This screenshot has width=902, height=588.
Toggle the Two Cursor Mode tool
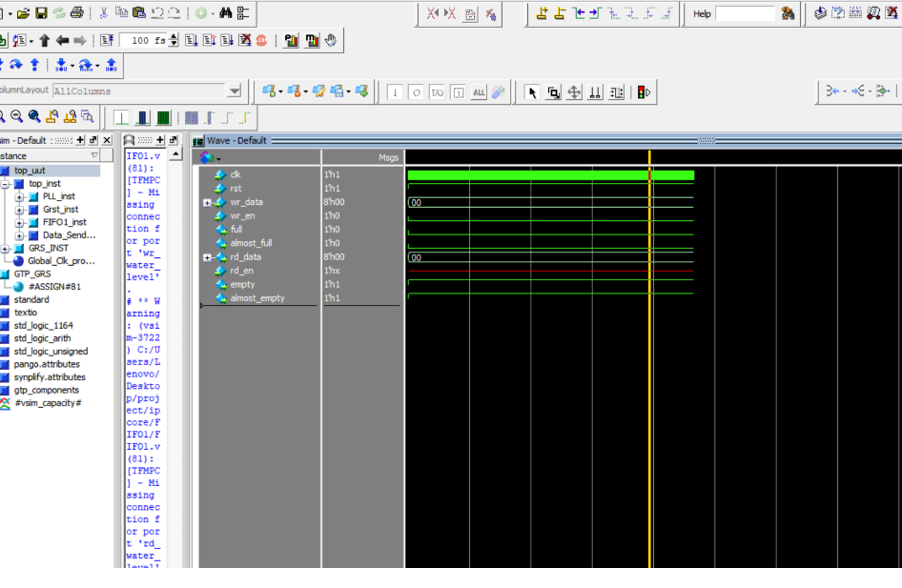595,92
